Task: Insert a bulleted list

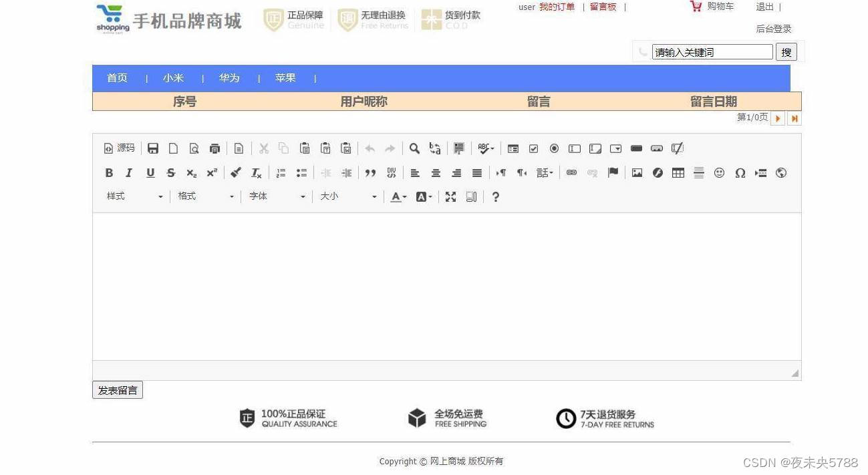Action: point(302,173)
